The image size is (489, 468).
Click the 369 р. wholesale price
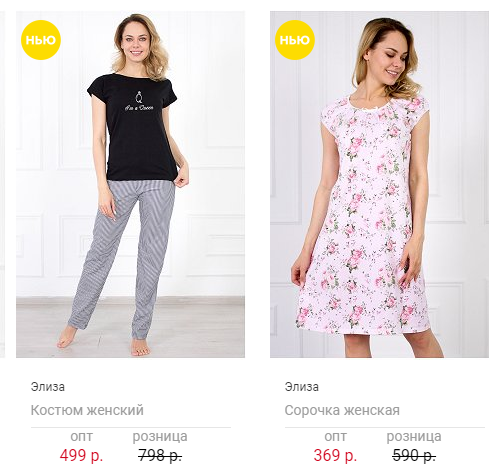coord(335,455)
